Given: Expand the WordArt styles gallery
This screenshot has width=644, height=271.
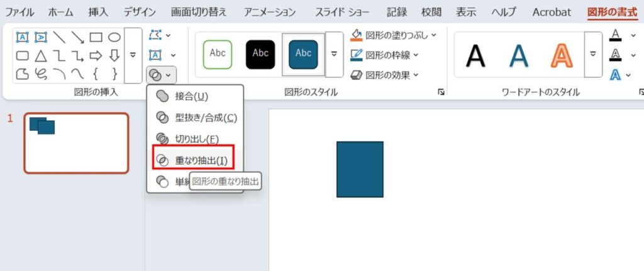Looking at the screenshot, I should point(593,54).
